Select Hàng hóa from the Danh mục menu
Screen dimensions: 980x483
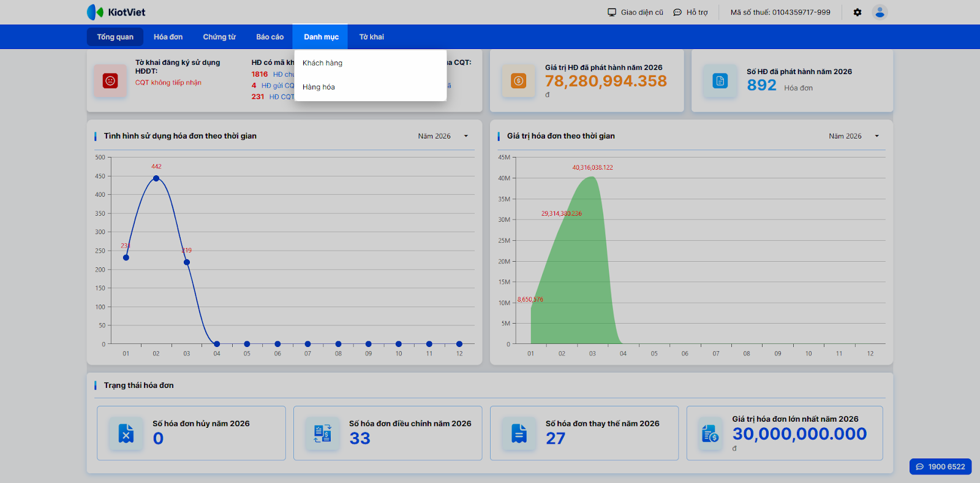(318, 87)
